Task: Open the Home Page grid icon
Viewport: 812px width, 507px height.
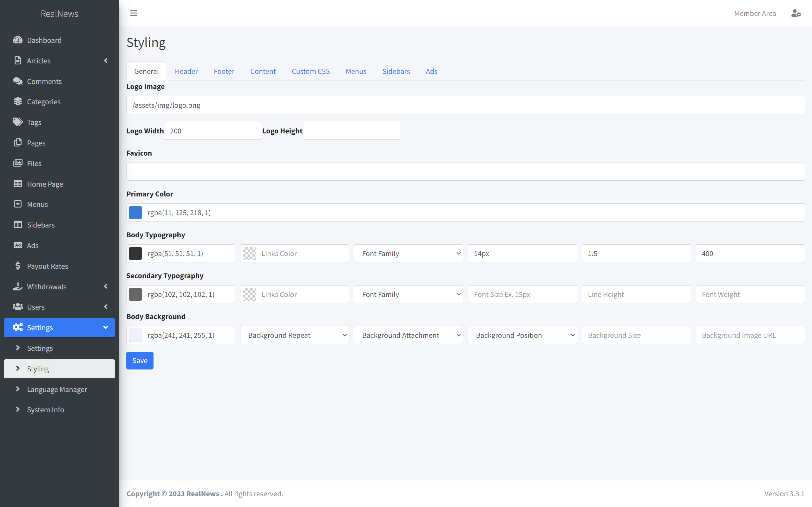Action: tap(18, 184)
